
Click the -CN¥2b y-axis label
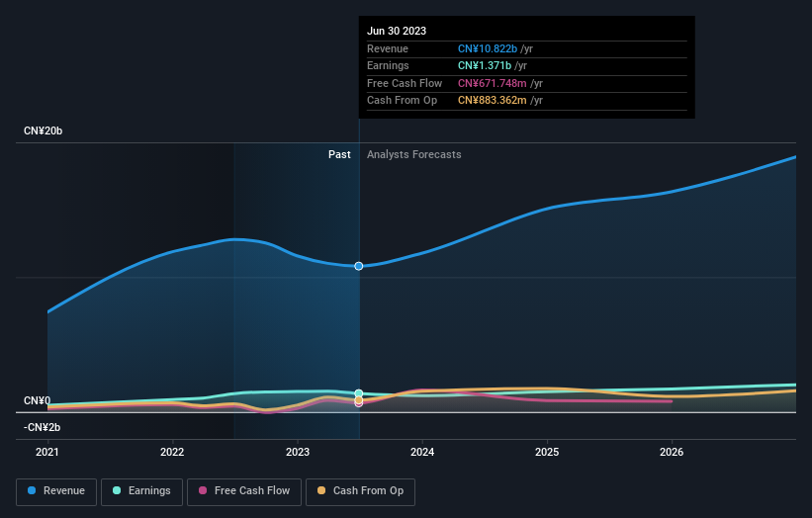pos(42,427)
